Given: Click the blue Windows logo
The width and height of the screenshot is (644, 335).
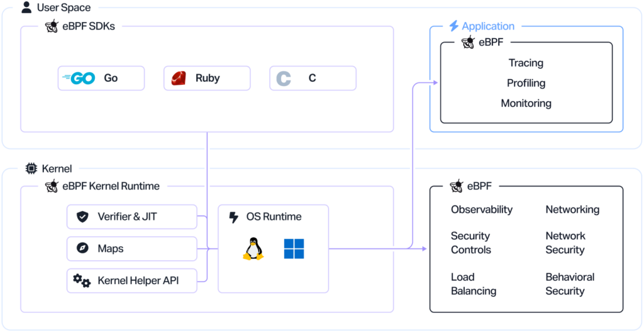Looking at the screenshot, I should (x=294, y=249).
